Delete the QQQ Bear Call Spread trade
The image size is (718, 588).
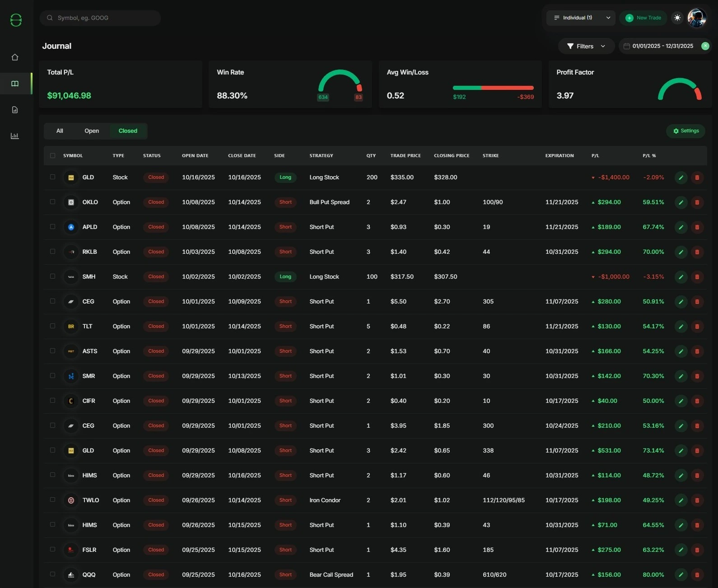(x=697, y=575)
